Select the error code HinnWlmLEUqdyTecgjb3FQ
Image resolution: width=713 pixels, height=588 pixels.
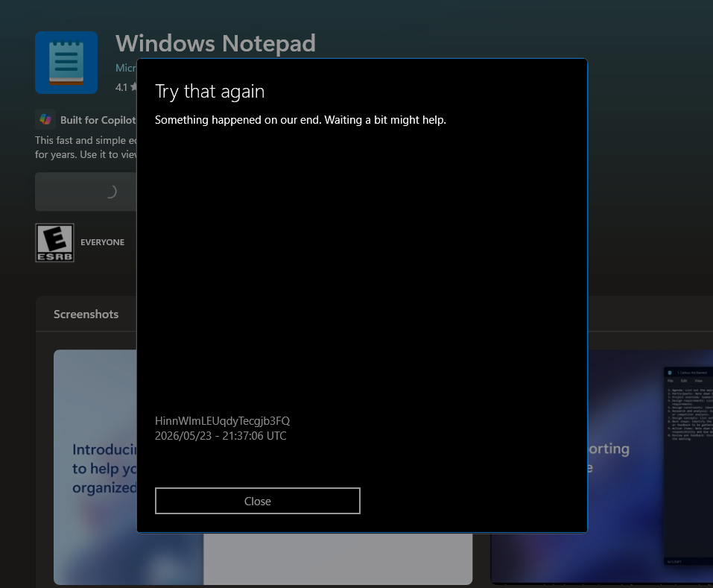pos(222,420)
